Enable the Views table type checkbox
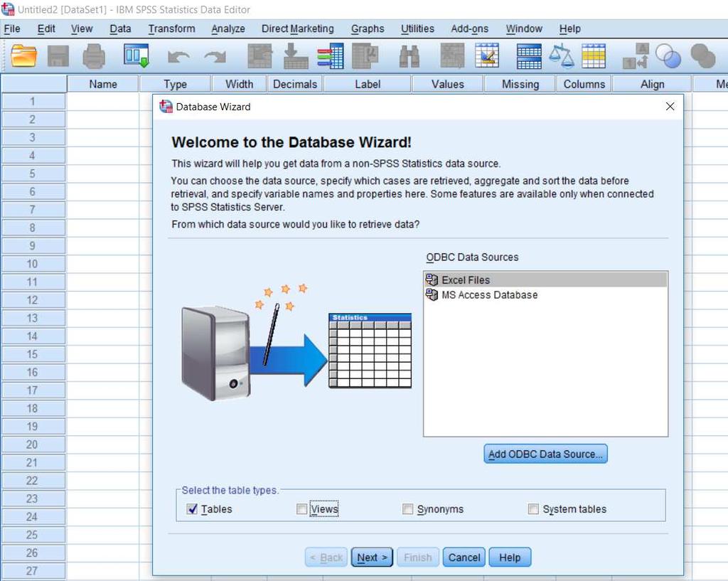Viewport: 728px width, 581px height. click(x=301, y=509)
